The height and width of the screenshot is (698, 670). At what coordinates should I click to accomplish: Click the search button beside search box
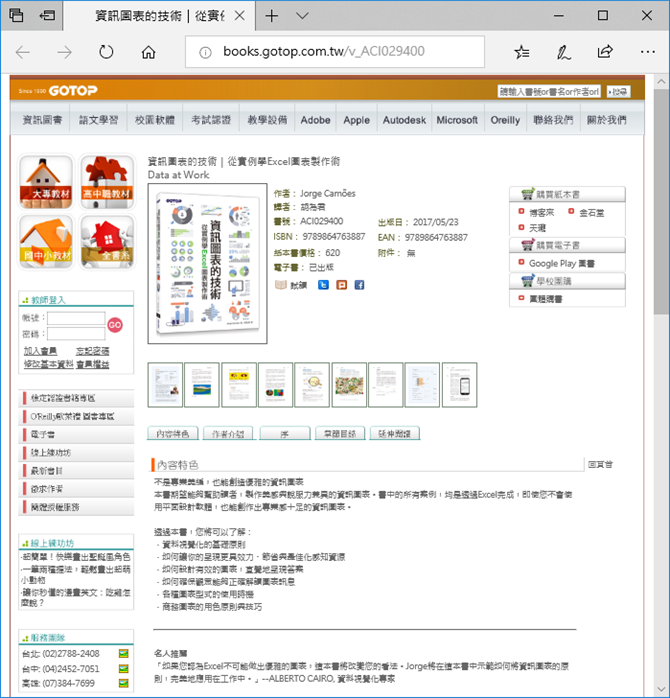619,92
